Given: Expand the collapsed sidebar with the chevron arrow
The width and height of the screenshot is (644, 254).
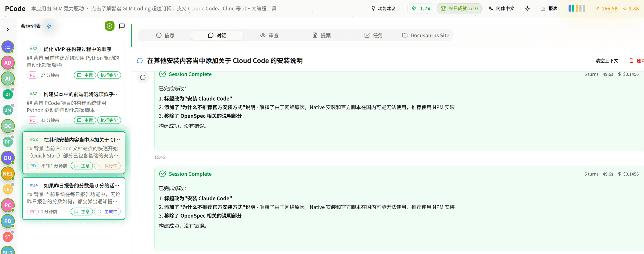Looking at the screenshot, I should coord(8,29).
